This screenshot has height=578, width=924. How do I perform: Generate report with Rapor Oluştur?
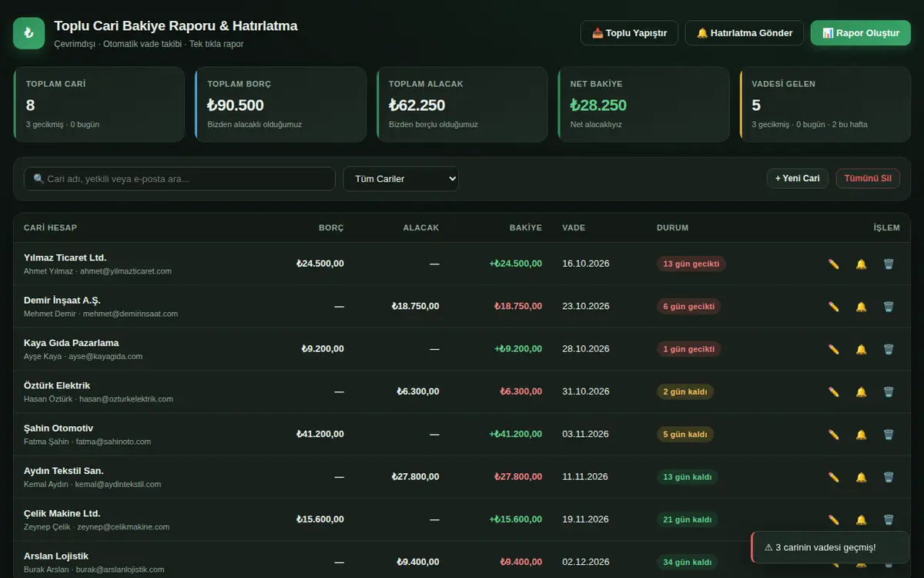tap(861, 33)
